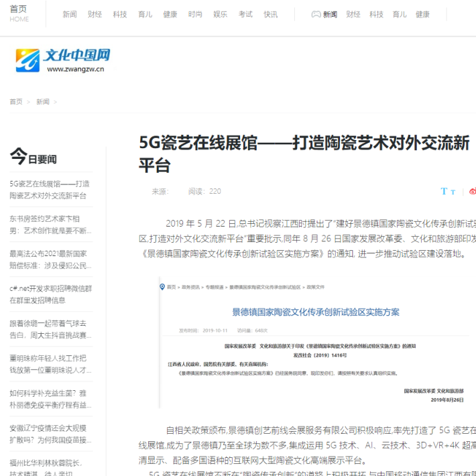Open 科技 in the left navigation group

(120, 14)
